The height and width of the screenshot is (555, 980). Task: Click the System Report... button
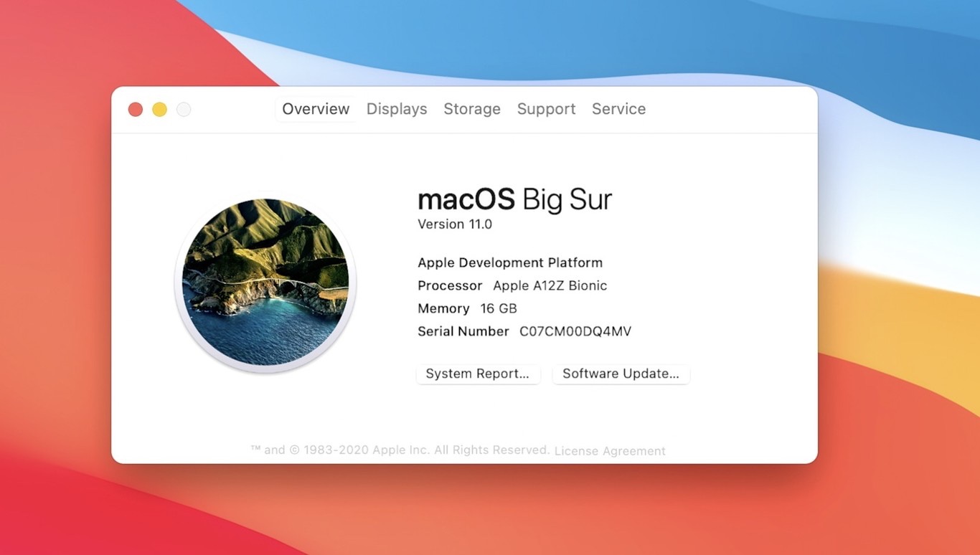coord(478,374)
